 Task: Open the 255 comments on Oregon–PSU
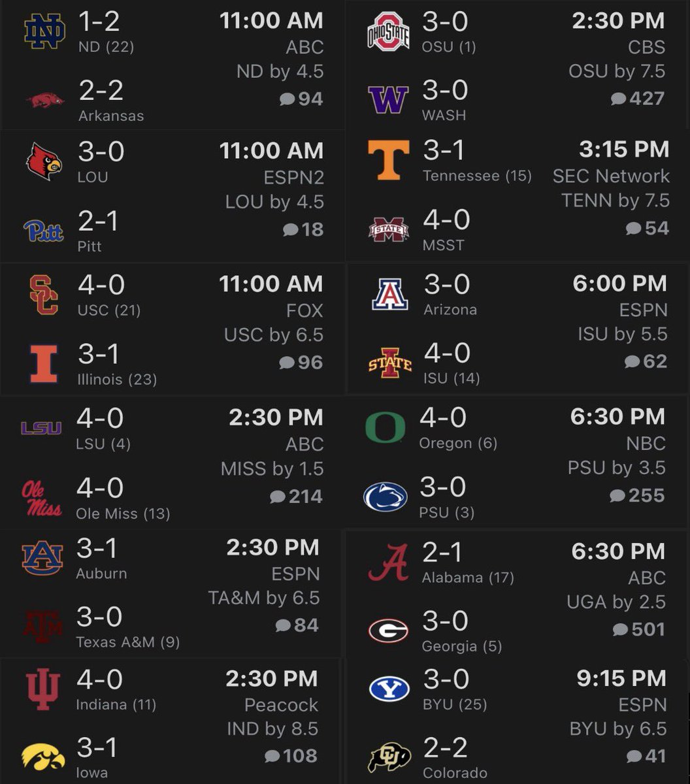pyautogui.click(x=637, y=496)
